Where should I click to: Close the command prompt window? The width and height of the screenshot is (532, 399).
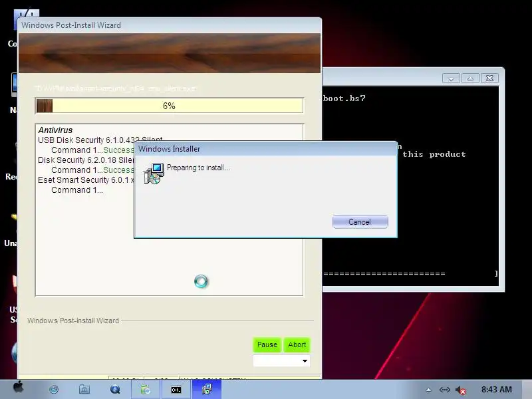coord(489,78)
